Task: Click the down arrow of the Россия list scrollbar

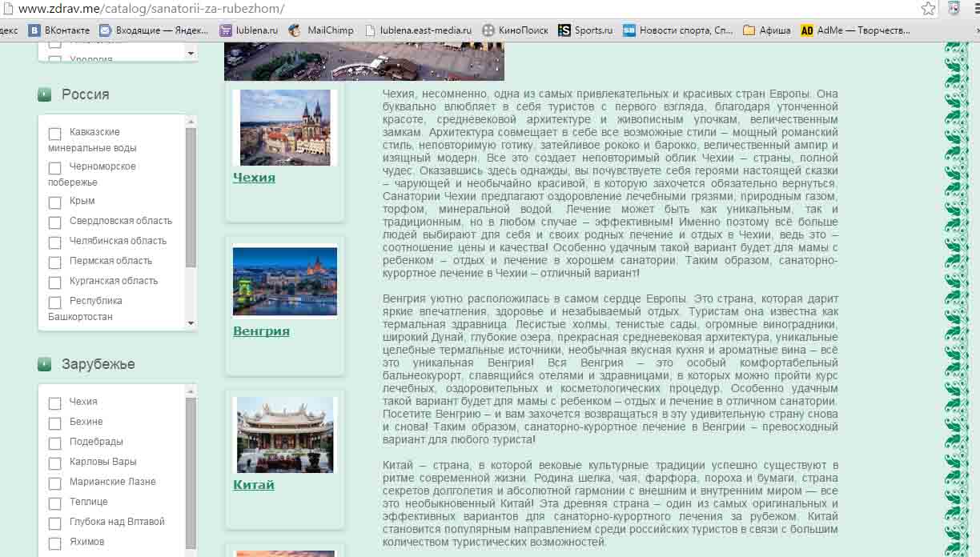Action: point(191,323)
